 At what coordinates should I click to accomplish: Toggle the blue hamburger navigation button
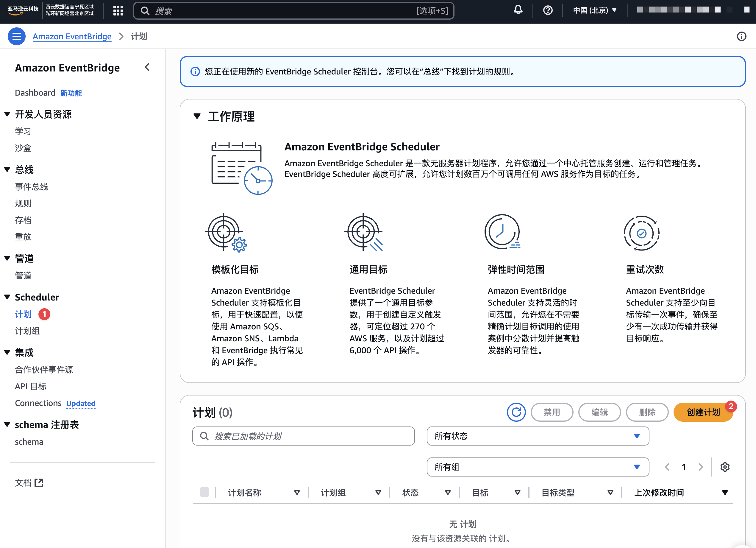coord(16,36)
